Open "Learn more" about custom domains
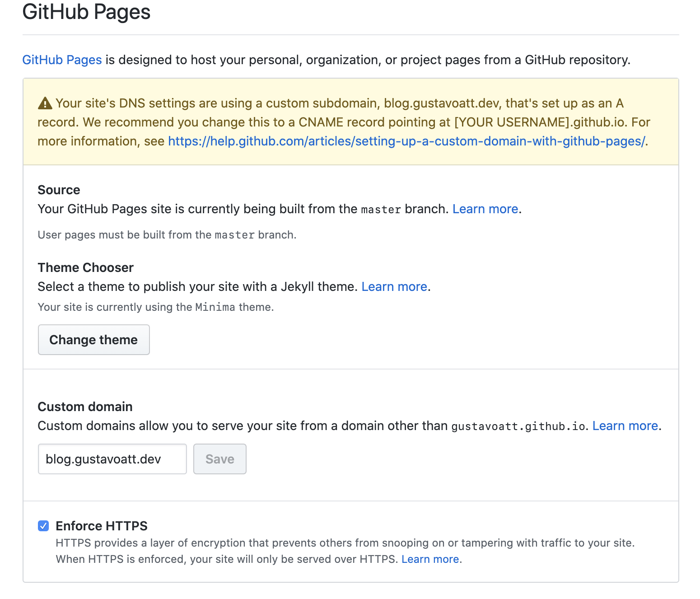 click(x=625, y=426)
